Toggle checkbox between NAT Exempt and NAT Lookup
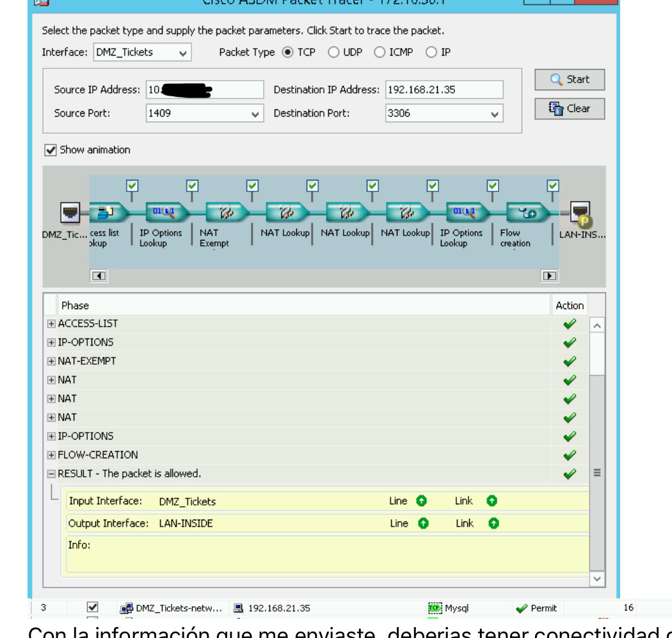Image resolution: width=672 pixels, height=638 pixels. [252, 186]
